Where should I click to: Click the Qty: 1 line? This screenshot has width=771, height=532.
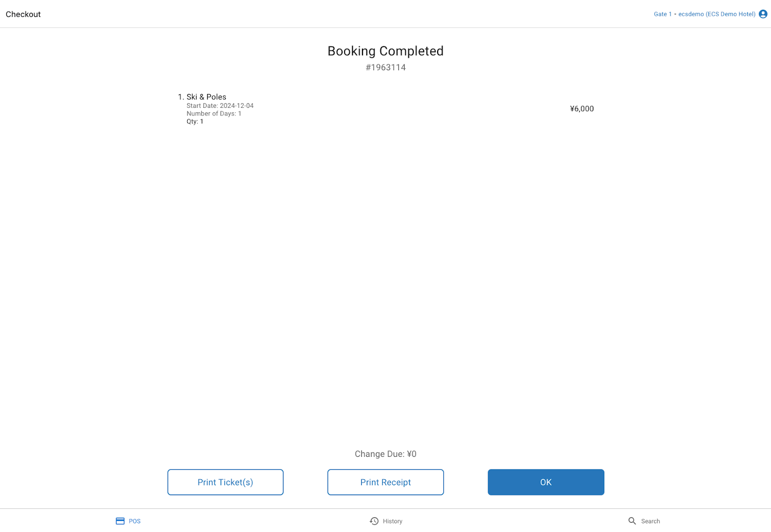pyautogui.click(x=195, y=121)
